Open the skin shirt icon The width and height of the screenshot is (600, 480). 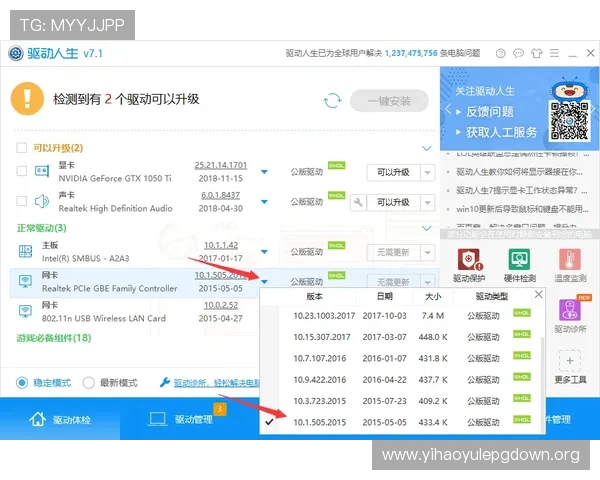pos(536,53)
